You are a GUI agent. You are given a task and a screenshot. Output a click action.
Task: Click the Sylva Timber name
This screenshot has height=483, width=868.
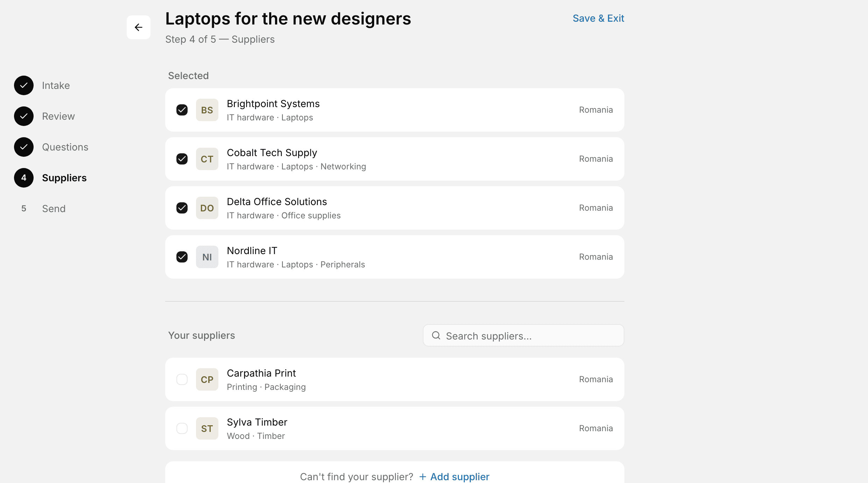257,422
